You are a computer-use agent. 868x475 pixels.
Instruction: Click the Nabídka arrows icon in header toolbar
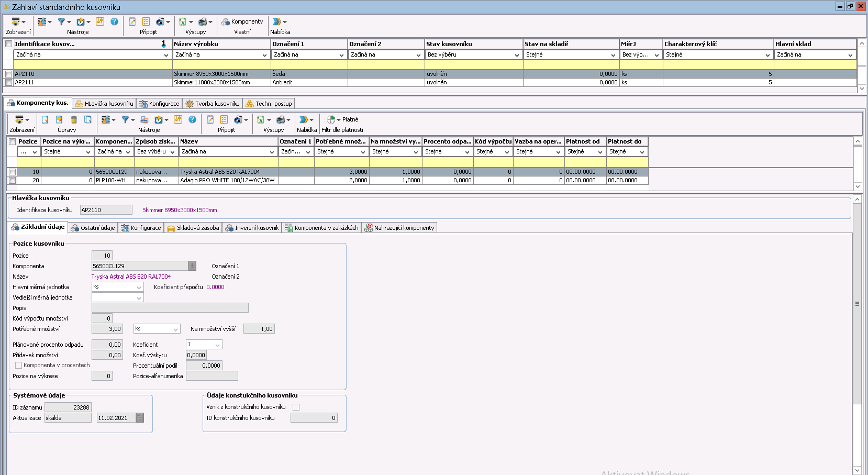[x=277, y=22]
